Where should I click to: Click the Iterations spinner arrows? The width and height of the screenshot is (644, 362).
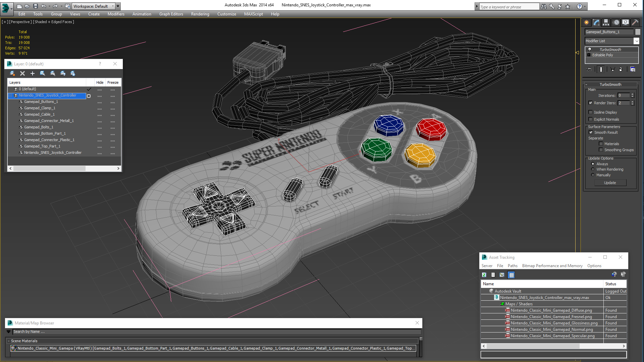(632, 96)
